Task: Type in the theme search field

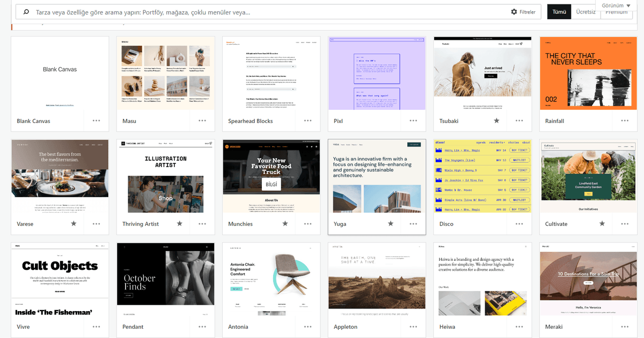Action: [268, 12]
